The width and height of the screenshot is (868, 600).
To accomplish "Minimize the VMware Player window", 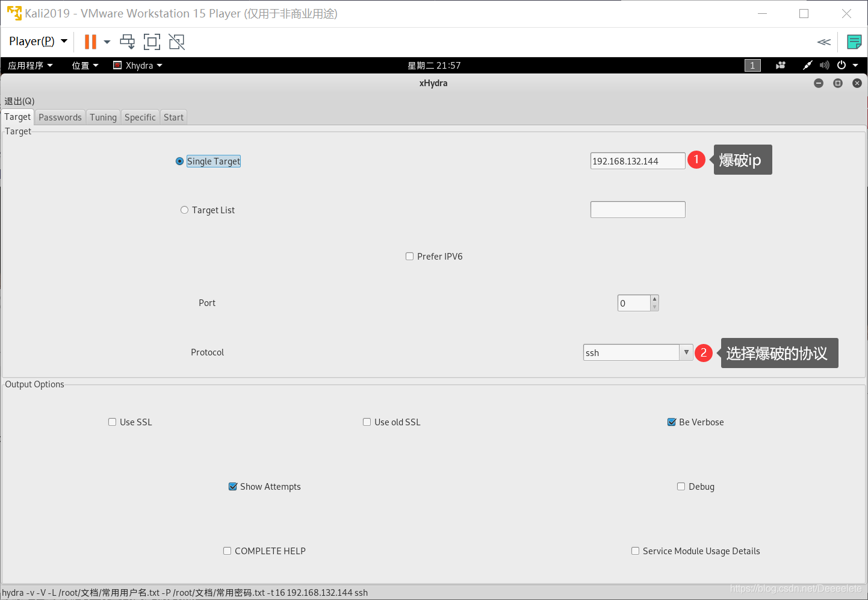I will 762,13.
